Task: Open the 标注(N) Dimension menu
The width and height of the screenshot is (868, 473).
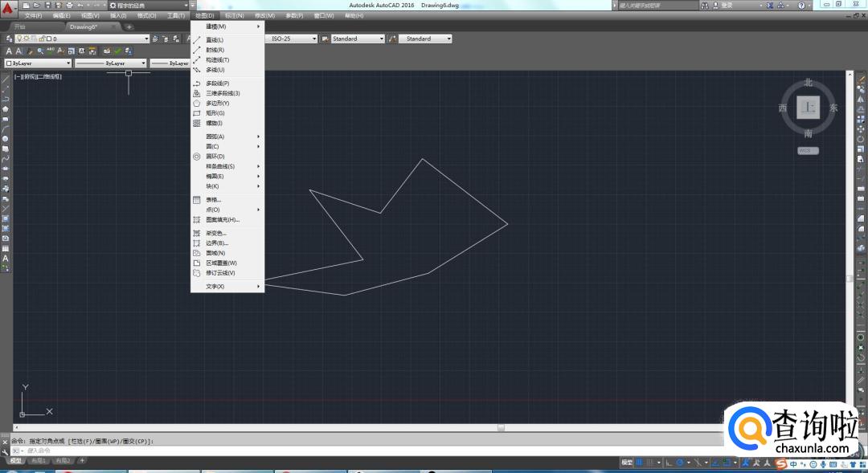Action: click(234, 15)
